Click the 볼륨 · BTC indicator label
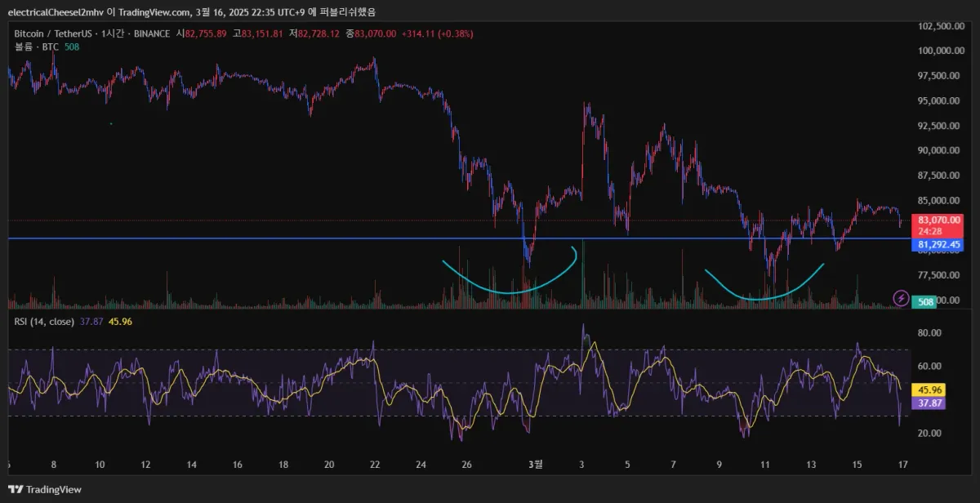This screenshot has height=503, width=980. coord(37,47)
